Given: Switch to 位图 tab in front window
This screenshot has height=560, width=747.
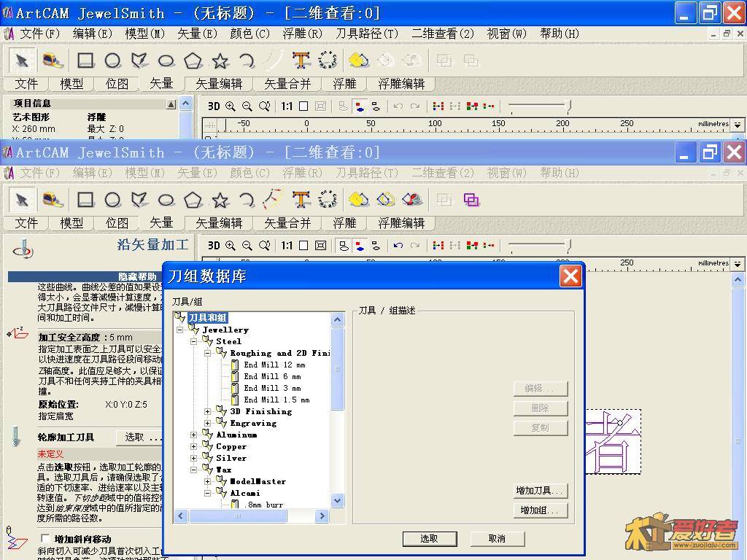Looking at the screenshot, I should coord(117,223).
